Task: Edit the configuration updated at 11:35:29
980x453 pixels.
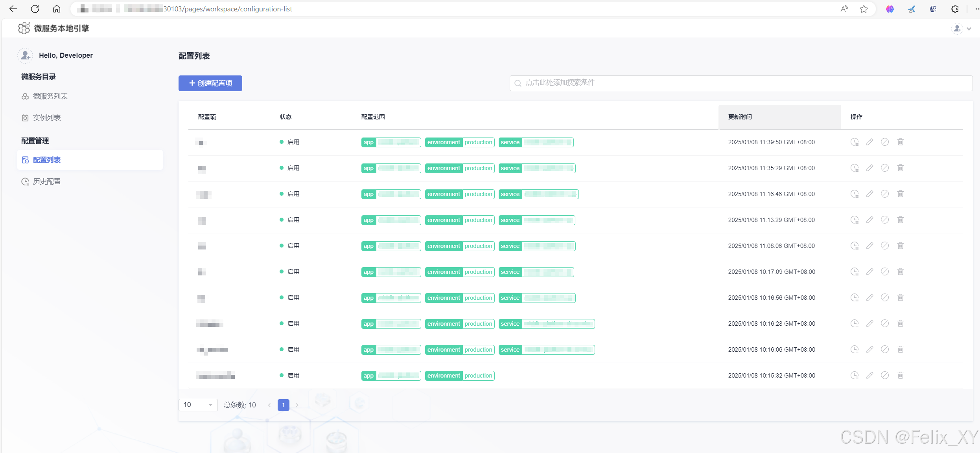Action: pos(869,168)
